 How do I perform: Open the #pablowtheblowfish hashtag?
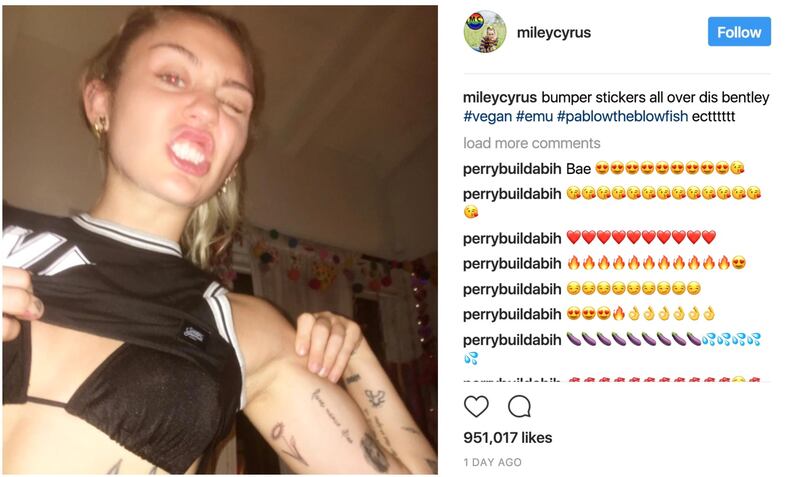[x=622, y=116]
